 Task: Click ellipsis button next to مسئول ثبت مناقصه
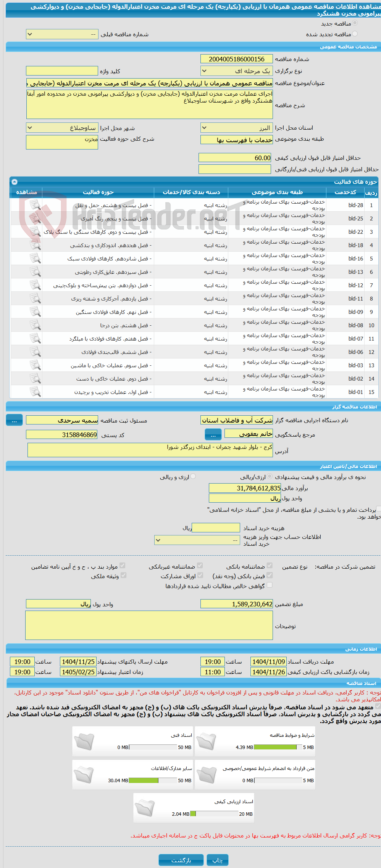click(15, 420)
